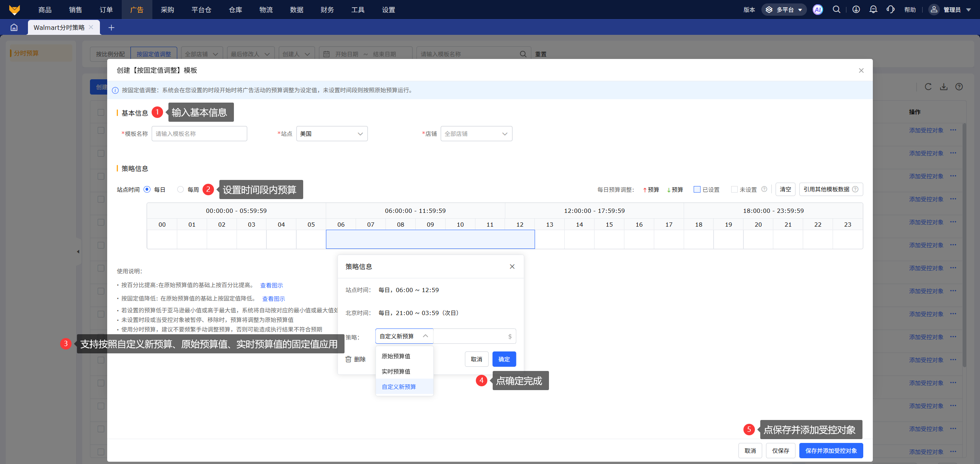The height and width of the screenshot is (464, 980).
Task: Open the 广告 menu in top navigation
Action: click(x=137, y=10)
